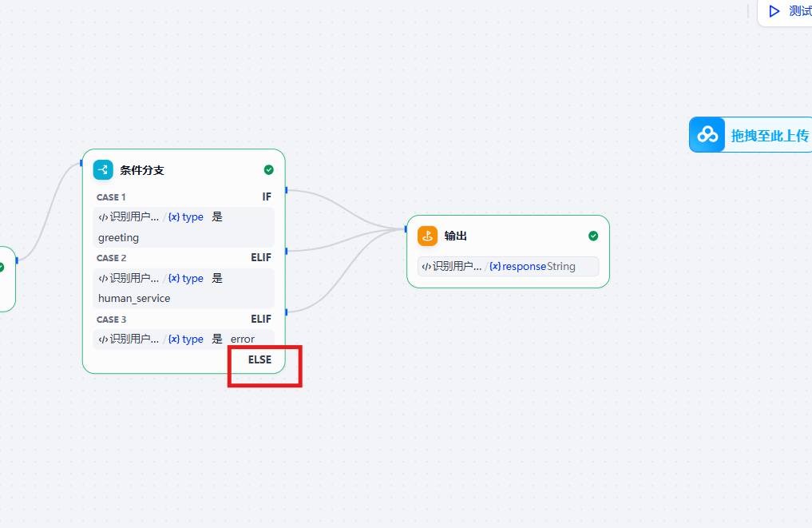Click the responseString output variable field
This screenshot has height=528, width=812.
pyautogui.click(x=508, y=266)
